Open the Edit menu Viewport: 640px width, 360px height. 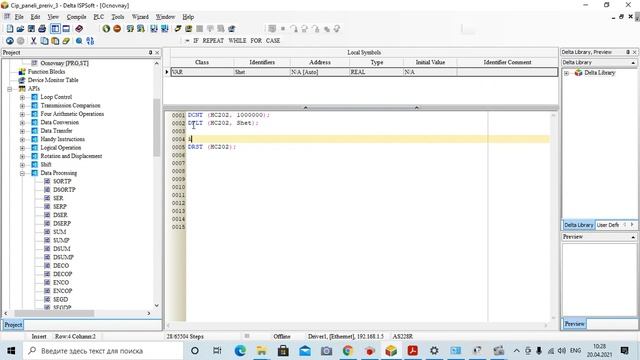(36, 17)
